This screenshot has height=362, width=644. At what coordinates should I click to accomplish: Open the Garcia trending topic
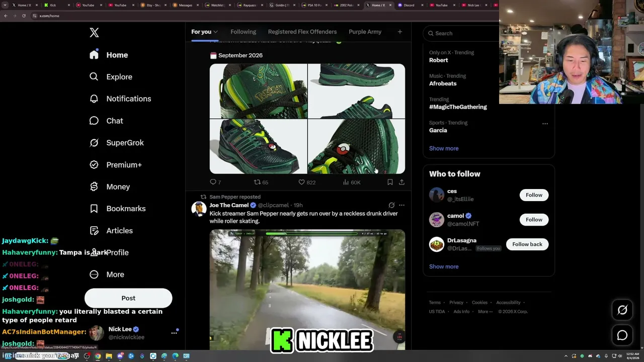[438, 130]
